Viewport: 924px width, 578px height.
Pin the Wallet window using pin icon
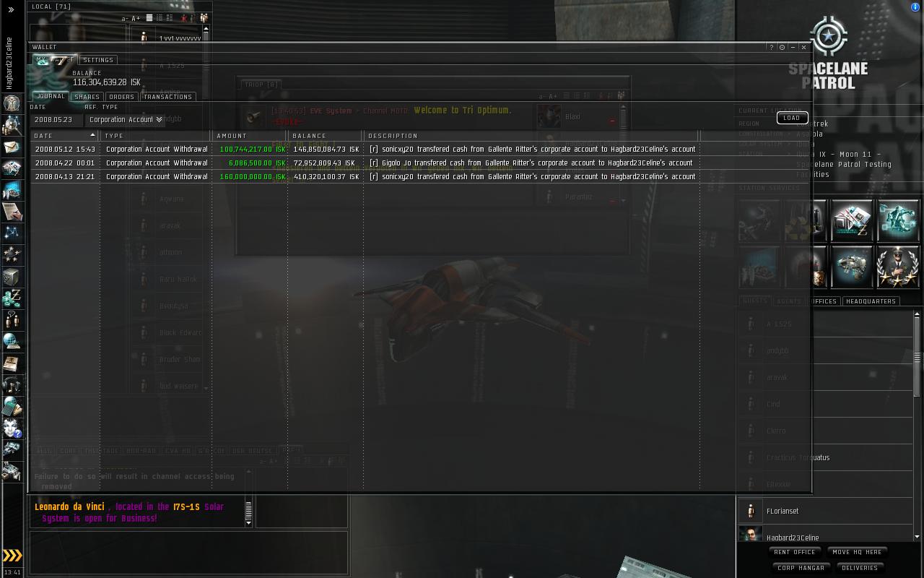click(x=782, y=48)
